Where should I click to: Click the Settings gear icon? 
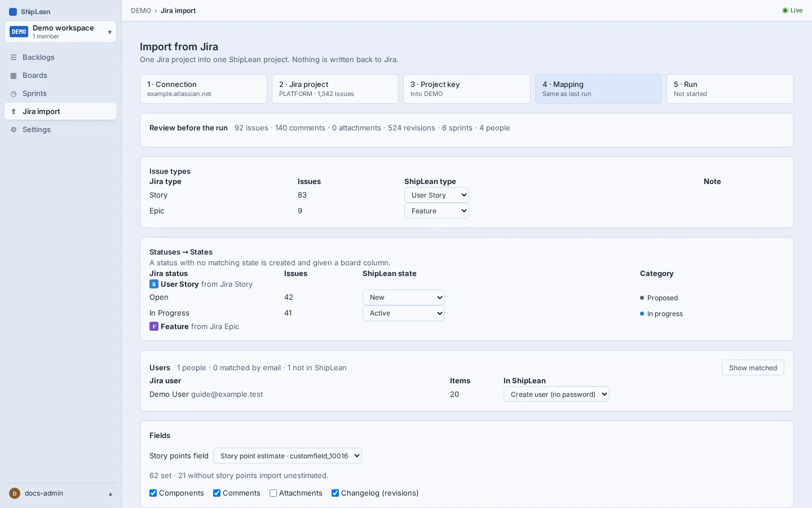[x=14, y=130]
